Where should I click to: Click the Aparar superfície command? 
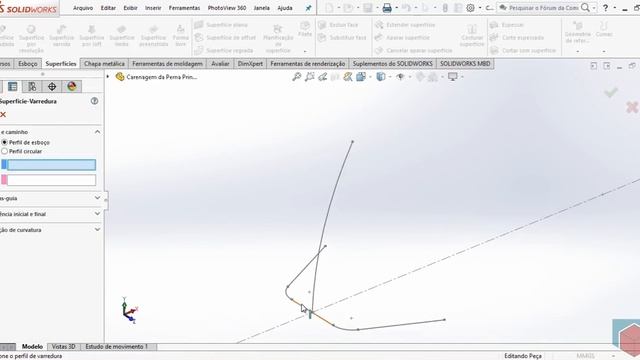[x=402, y=38]
